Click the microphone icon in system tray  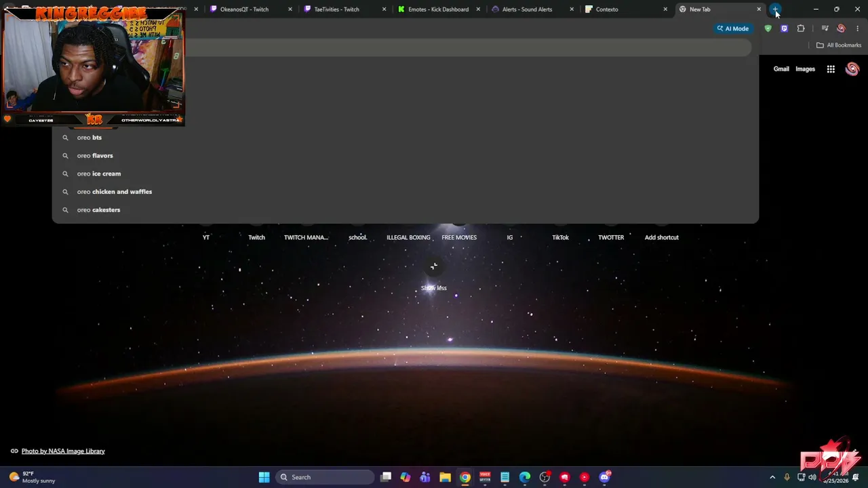(787, 477)
